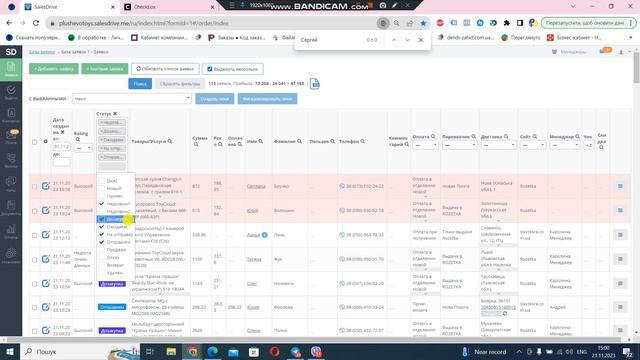Select the Возврат status option
The height and width of the screenshot is (360, 640).
(116, 265)
